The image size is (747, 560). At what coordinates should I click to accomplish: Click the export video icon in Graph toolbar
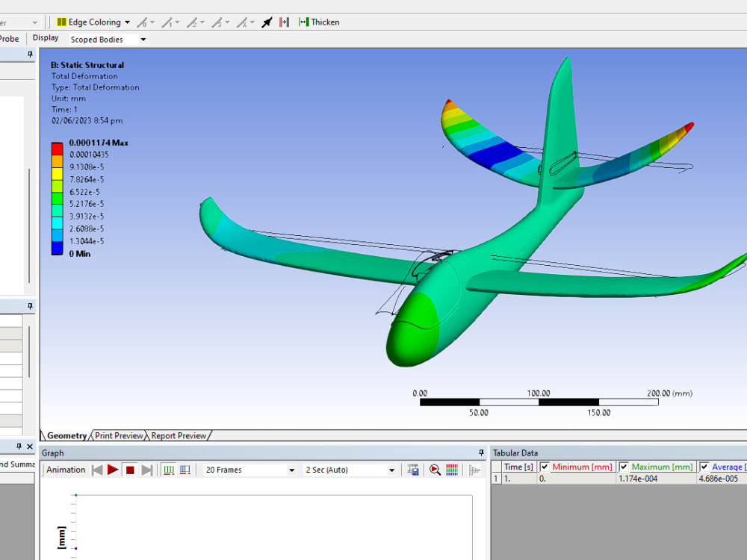pos(412,470)
